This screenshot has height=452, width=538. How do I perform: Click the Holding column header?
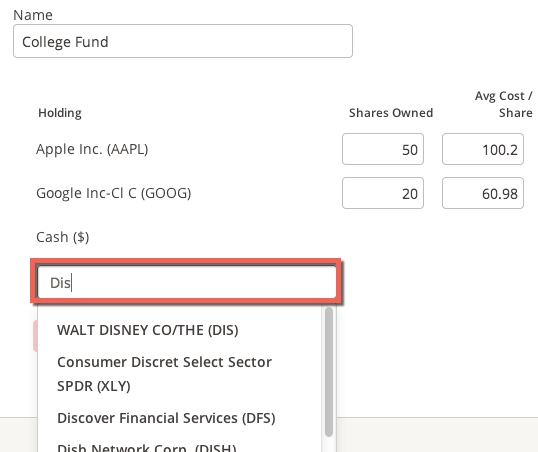pos(60,113)
